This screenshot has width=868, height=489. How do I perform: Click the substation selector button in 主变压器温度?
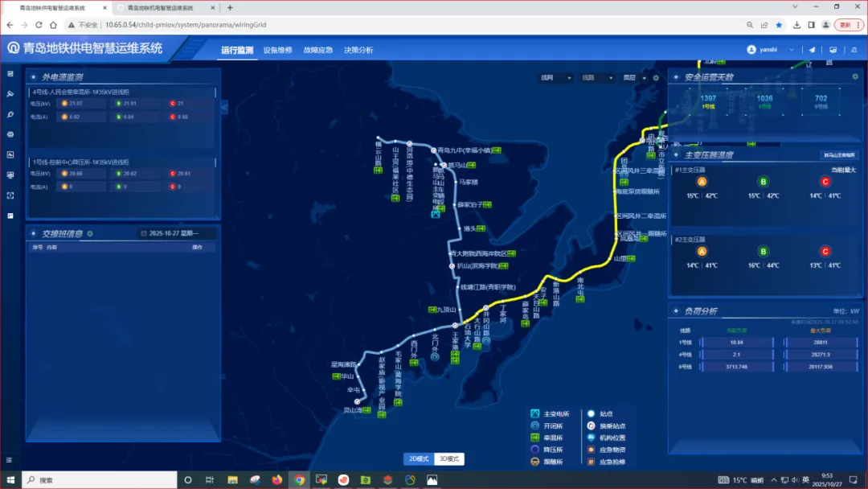(839, 155)
